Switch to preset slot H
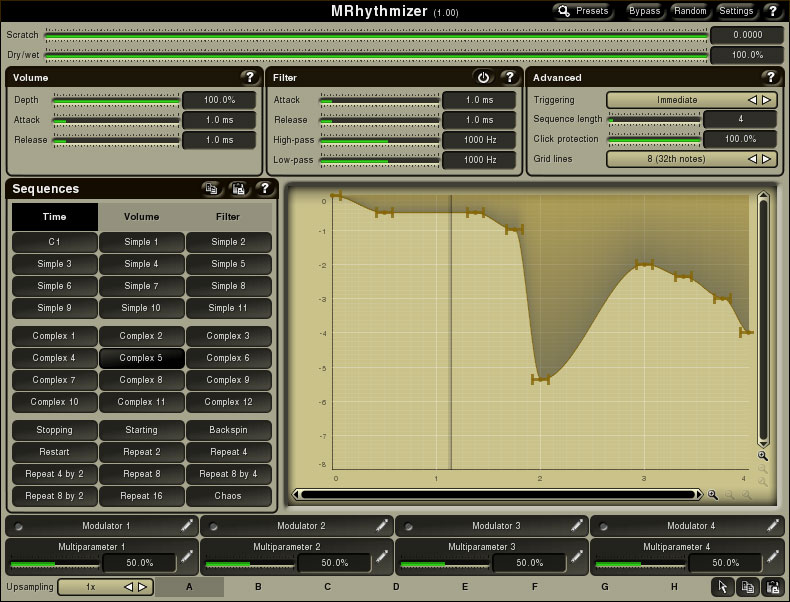790x602 pixels. pyautogui.click(x=674, y=587)
